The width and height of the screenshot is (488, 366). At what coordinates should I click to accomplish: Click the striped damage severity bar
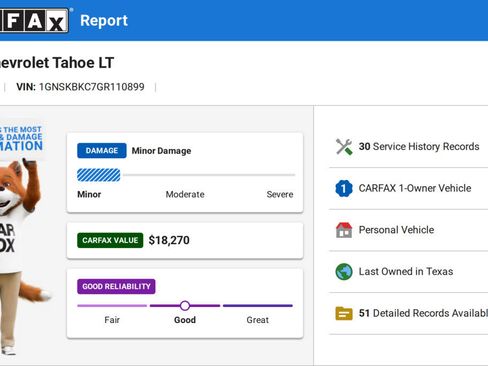[x=99, y=175]
